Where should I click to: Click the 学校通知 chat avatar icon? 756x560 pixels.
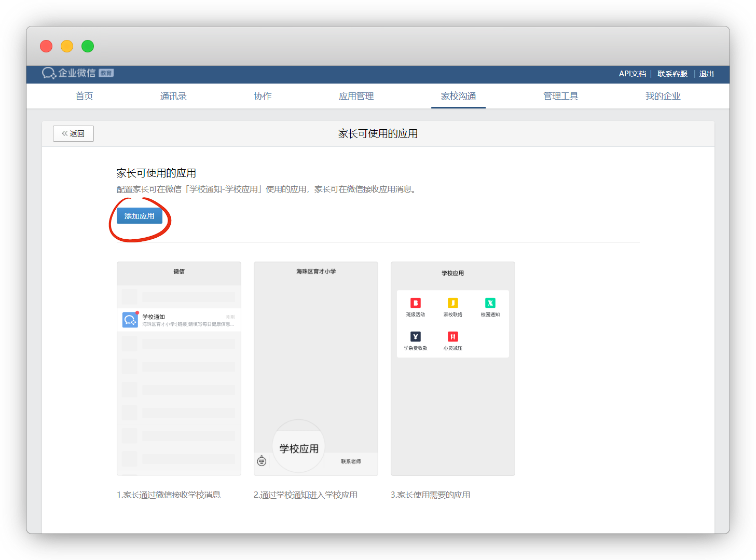click(x=130, y=320)
